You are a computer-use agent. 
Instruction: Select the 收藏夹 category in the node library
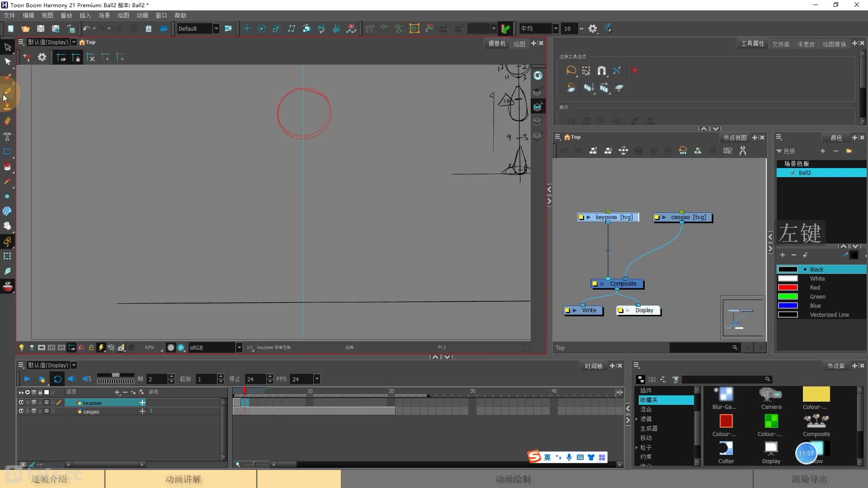coord(666,400)
